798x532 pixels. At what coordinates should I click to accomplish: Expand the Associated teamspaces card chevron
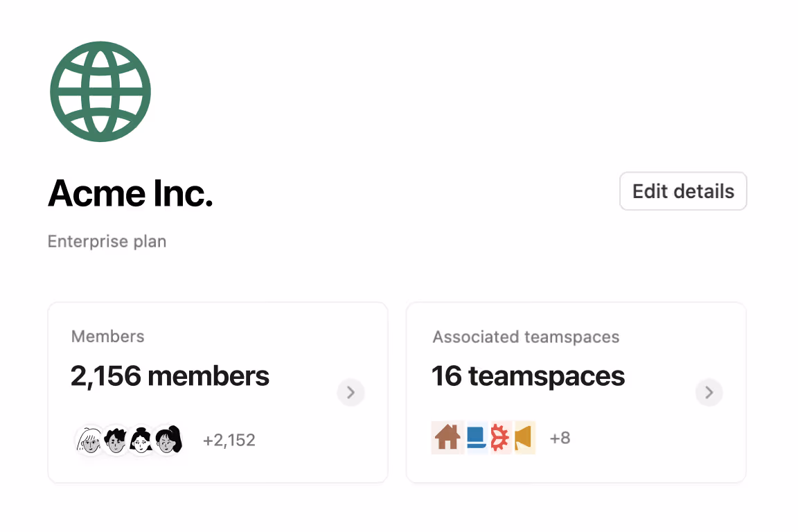click(x=709, y=392)
